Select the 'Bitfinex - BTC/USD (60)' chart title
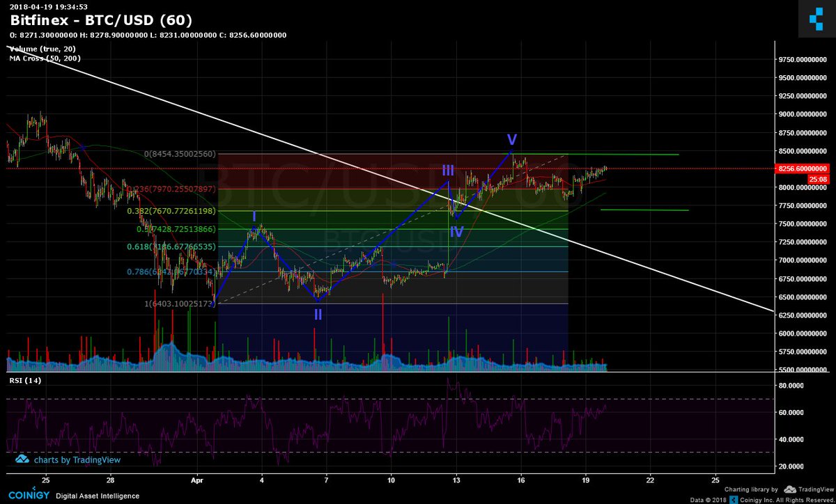 click(x=100, y=20)
